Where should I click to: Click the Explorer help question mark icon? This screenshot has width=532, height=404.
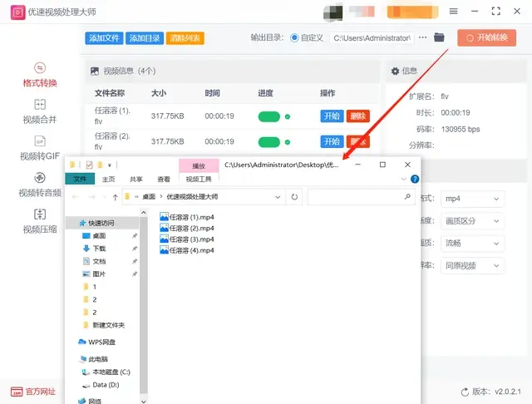tap(415, 179)
